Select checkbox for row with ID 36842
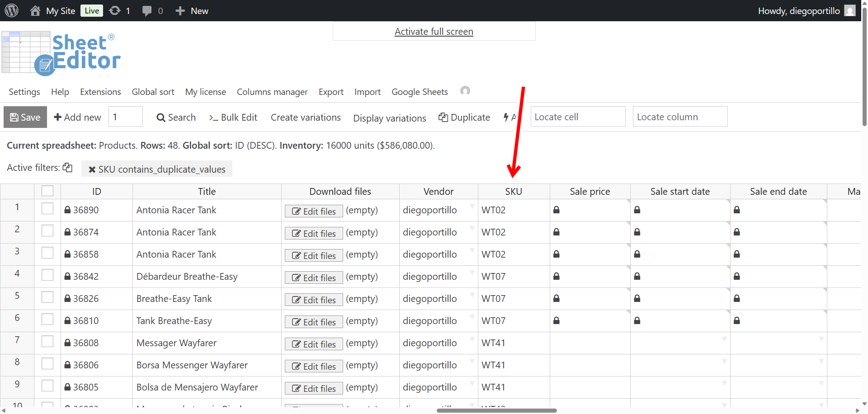868x414 pixels. [x=47, y=275]
